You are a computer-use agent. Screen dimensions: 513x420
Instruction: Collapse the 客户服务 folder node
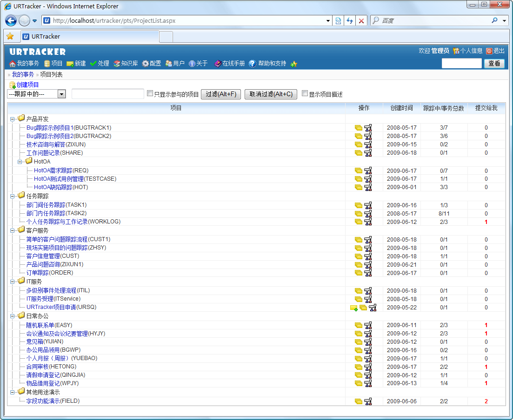(x=12, y=231)
